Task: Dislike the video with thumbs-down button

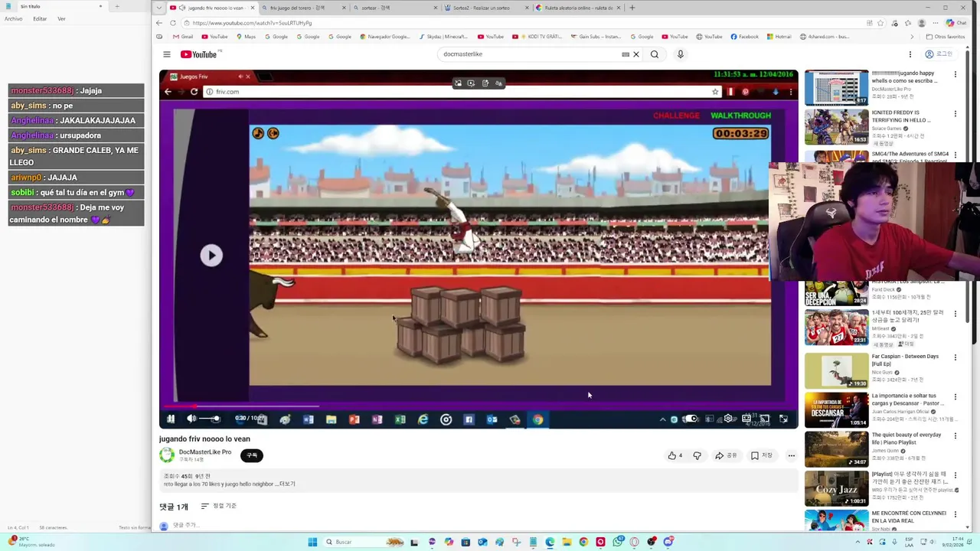Action: click(x=697, y=455)
